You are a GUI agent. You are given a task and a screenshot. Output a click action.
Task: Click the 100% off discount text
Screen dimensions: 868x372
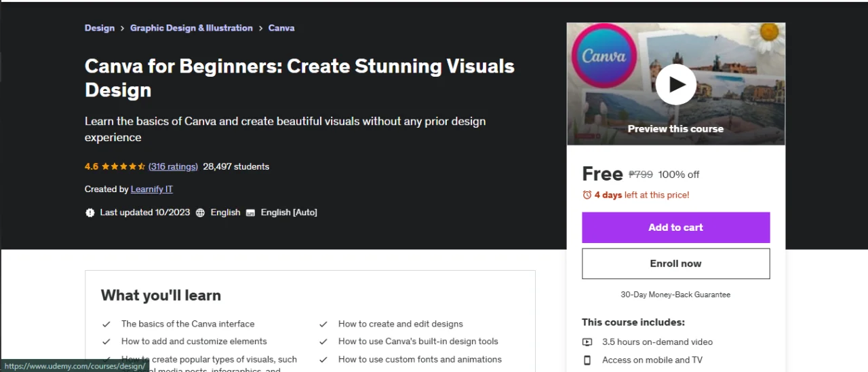[679, 174]
